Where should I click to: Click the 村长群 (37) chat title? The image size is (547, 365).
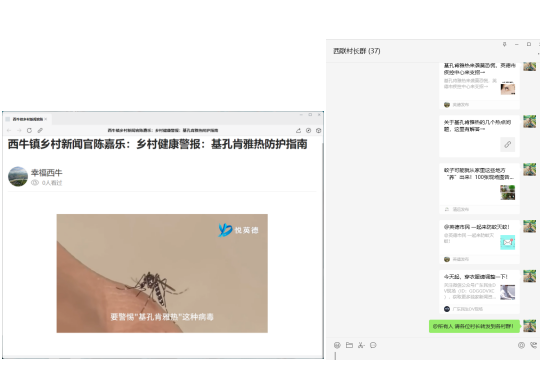(357, 51)
